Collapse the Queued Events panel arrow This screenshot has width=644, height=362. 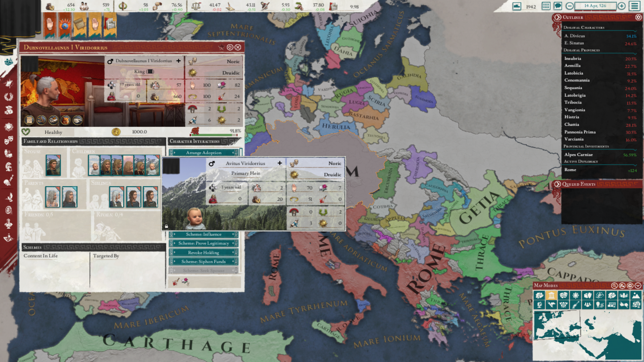pos(557,184)
